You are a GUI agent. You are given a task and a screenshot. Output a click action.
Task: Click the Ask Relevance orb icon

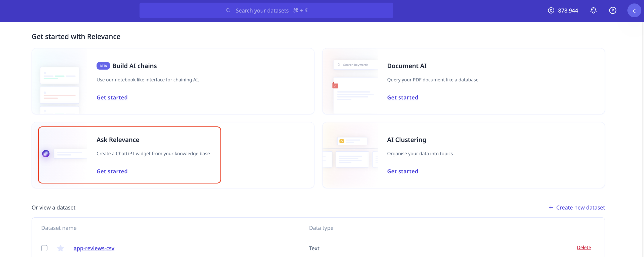click(x=46, y=154)
